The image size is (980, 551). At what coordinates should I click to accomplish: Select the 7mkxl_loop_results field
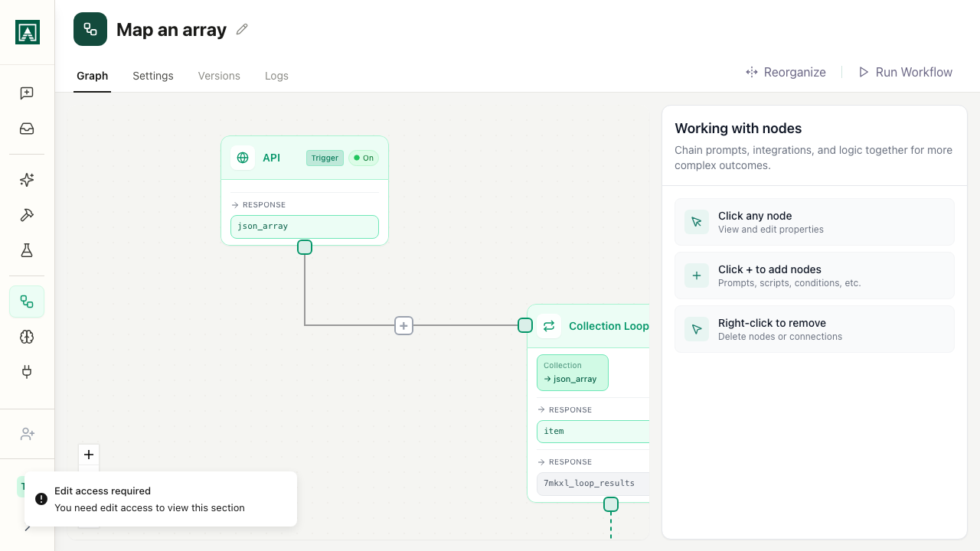click(x=593, y=484)
